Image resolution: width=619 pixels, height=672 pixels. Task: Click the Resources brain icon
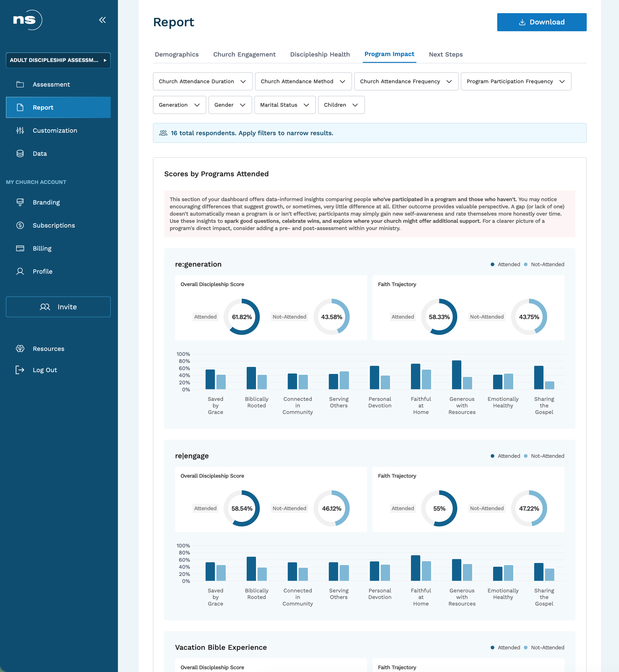[x=20, y=349]
